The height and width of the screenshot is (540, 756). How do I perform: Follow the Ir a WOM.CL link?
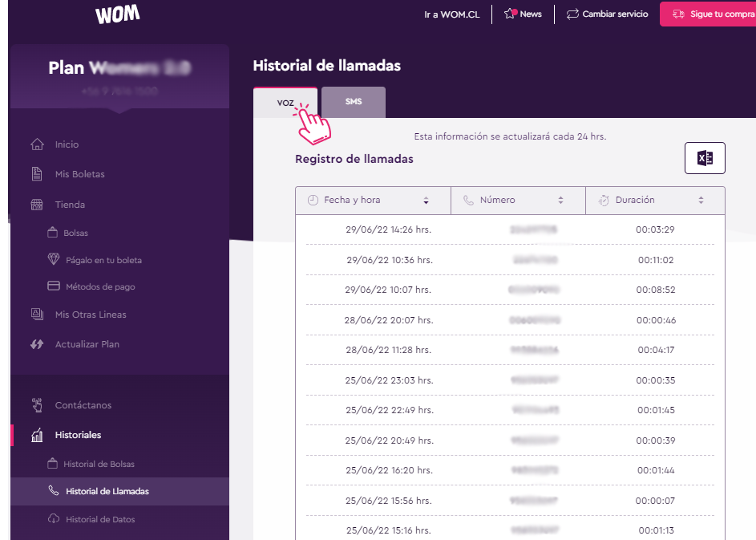451,14
